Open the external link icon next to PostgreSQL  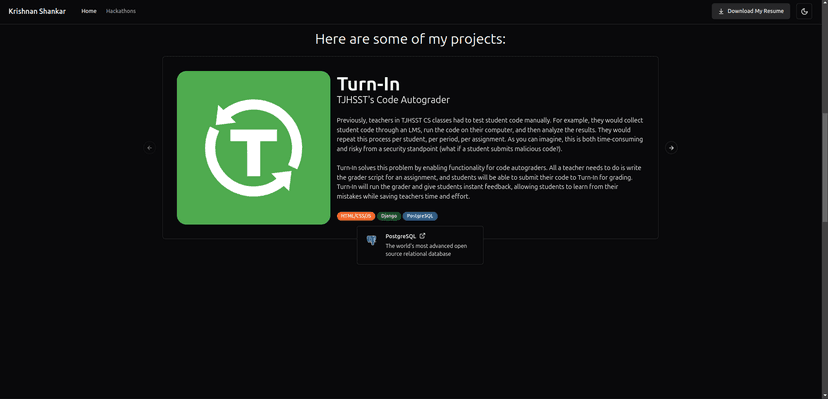click(x=422, y=236)
